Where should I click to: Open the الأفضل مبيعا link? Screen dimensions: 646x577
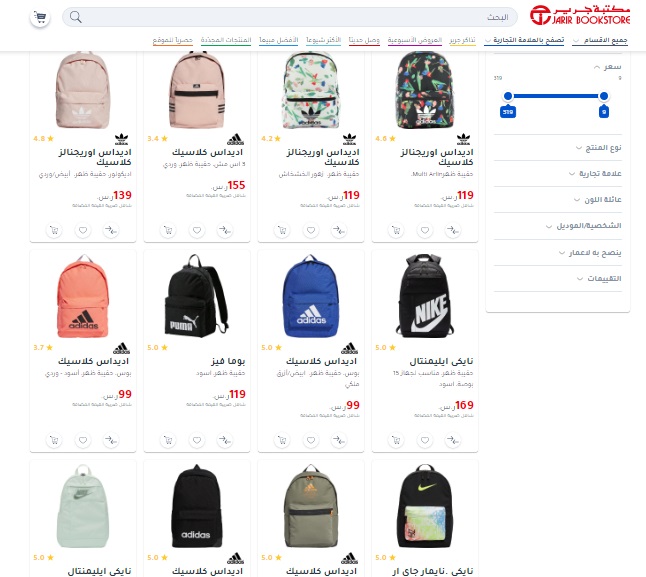279,40
